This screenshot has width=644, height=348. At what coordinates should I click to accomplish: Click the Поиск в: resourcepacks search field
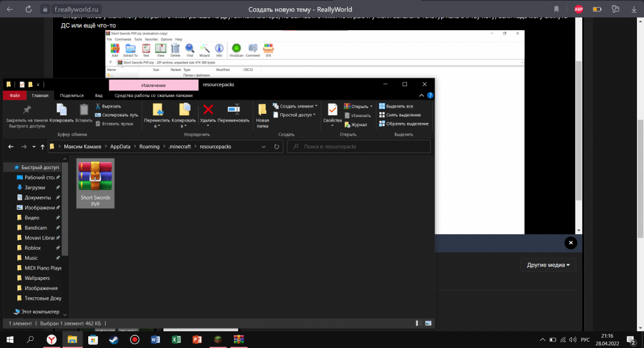[x=359, y=147]
